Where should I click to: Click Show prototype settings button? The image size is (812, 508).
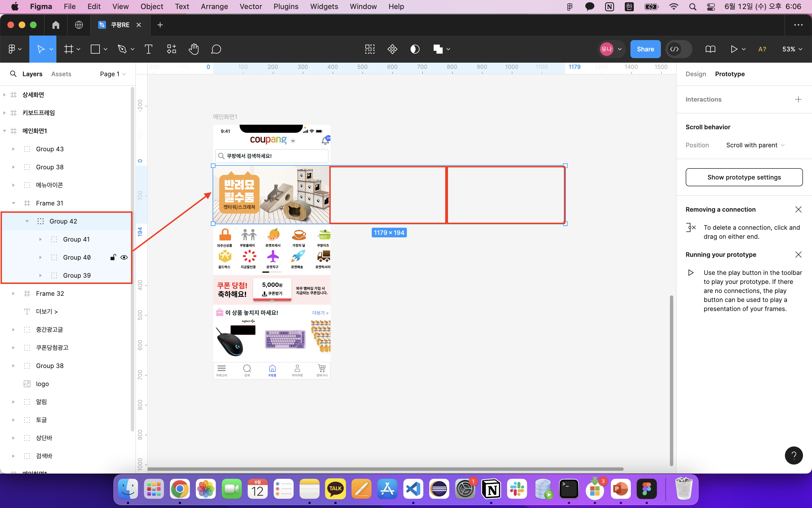(744, 178)
